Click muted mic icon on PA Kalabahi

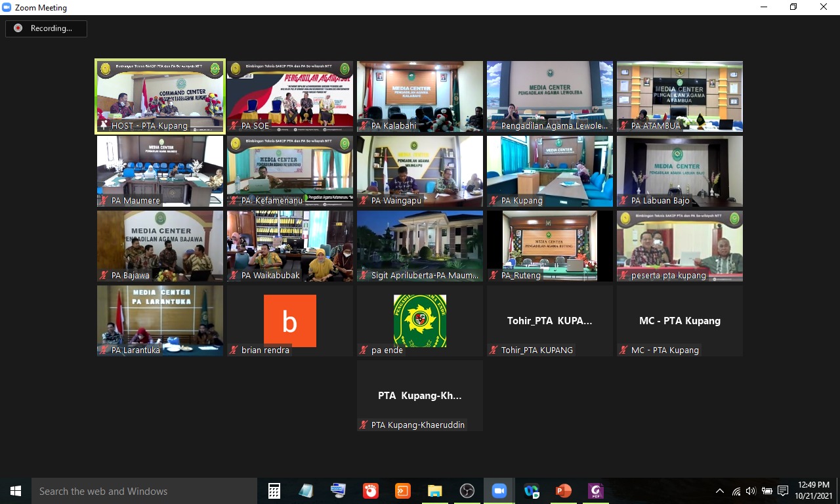(x=364, y=126)
